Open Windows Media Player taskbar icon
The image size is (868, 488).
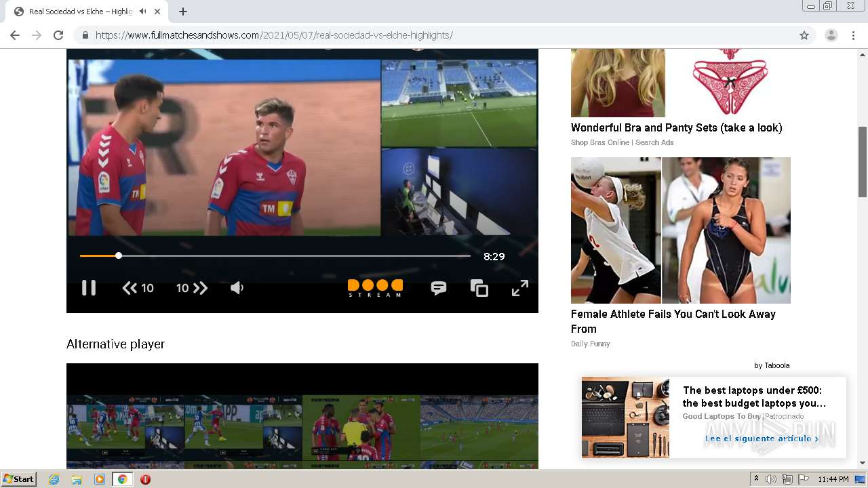(100, 479)
